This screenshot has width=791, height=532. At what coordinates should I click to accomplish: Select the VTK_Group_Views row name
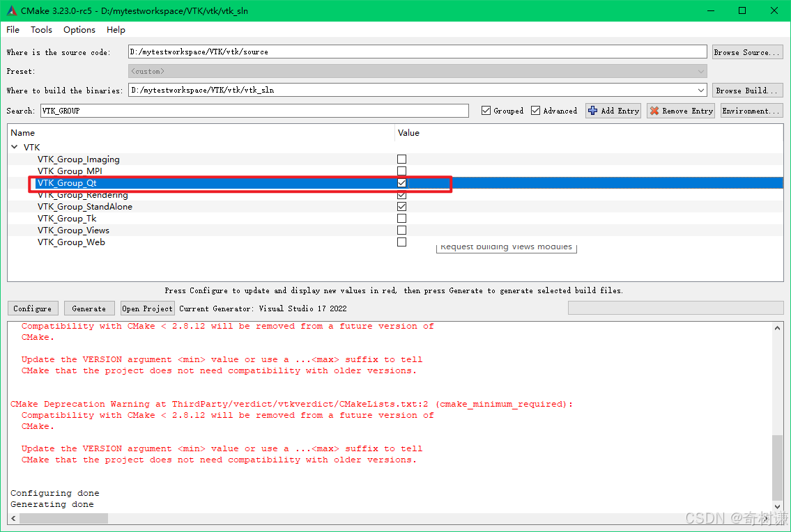(x=74, y=230)
